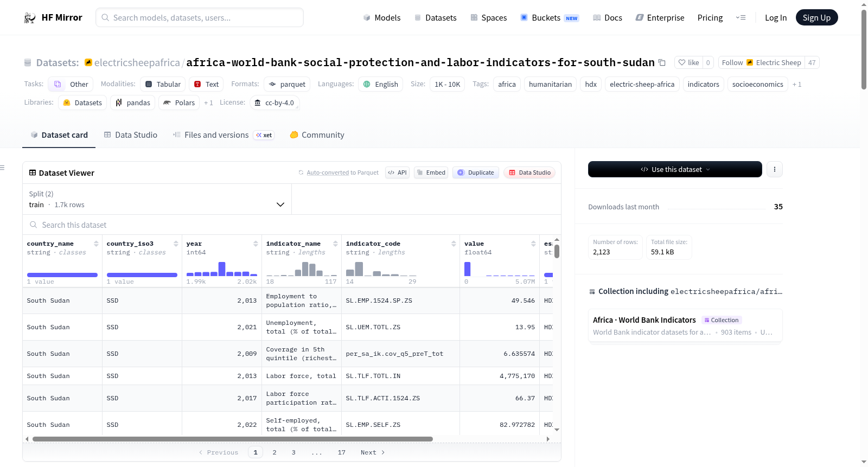868x467 pixels.
Task: Switch to the Data Studio tab
Action: (x=131, y=135)
